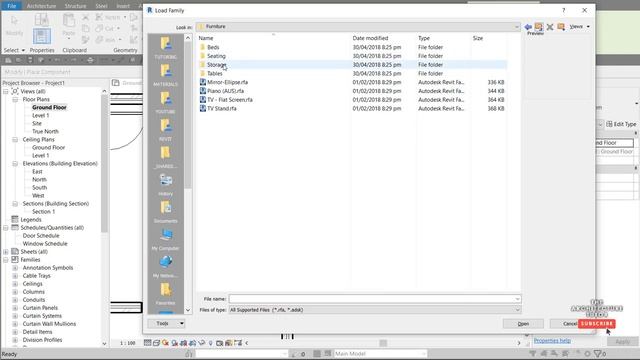
Task: Collapse Elevations (Building Elevation) node
Action: click(15, 164)
